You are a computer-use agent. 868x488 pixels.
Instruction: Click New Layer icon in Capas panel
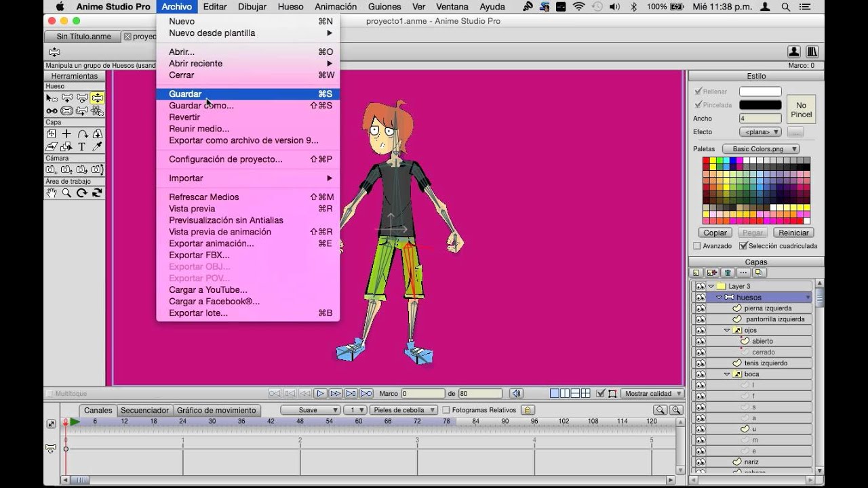tap(696, 272)
